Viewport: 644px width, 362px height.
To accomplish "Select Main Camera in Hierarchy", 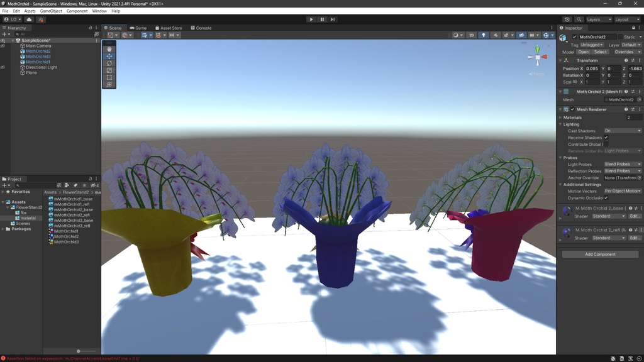I will (x=38, y=46).
